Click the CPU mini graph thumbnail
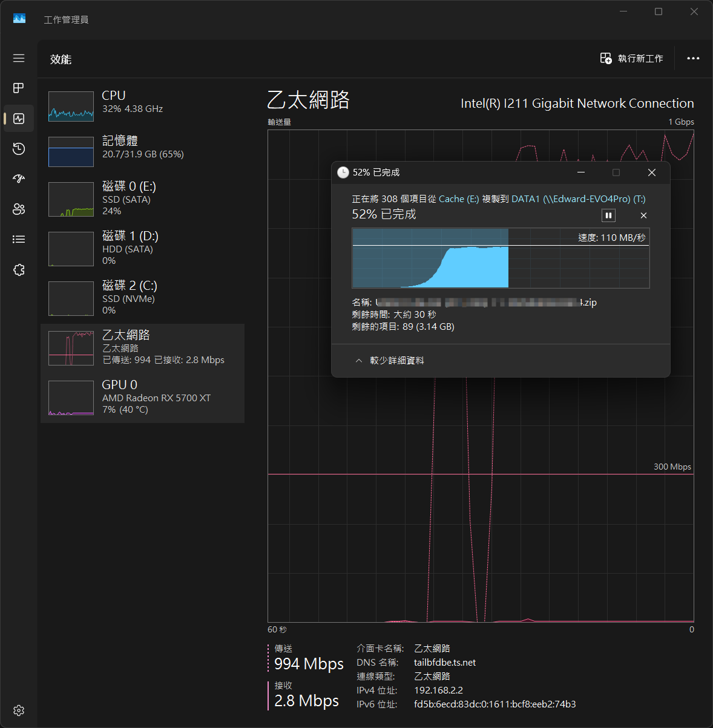 71,107
